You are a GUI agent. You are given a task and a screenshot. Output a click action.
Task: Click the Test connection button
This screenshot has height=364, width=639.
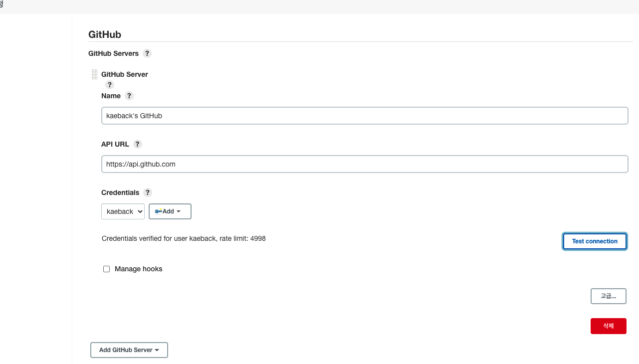pos(595,241)
